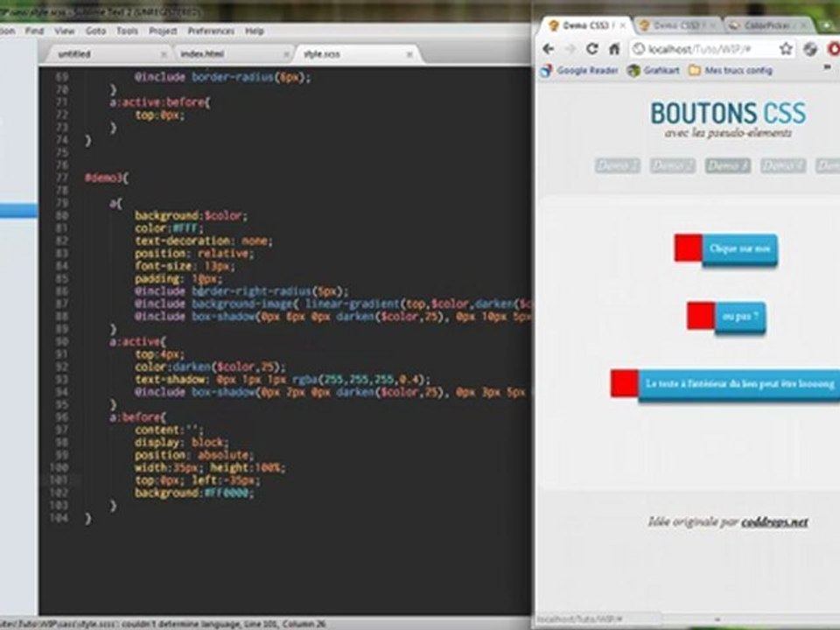Open the coddrops.net link

[x=774, y=521]
